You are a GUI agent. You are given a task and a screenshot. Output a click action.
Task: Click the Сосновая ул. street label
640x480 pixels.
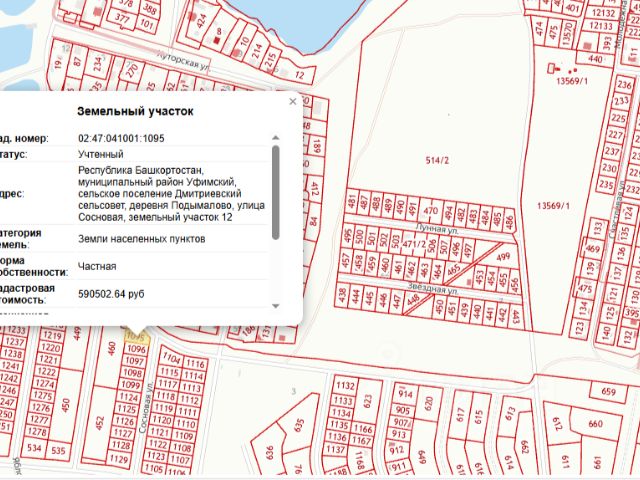pos(145,407)
